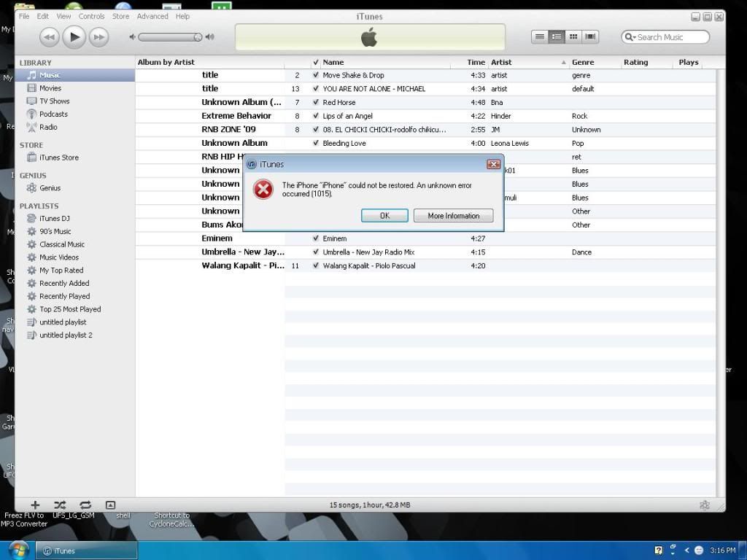Select untitled playlist 2
This screenshot has width=747, height=560.
tap(75, 335)
